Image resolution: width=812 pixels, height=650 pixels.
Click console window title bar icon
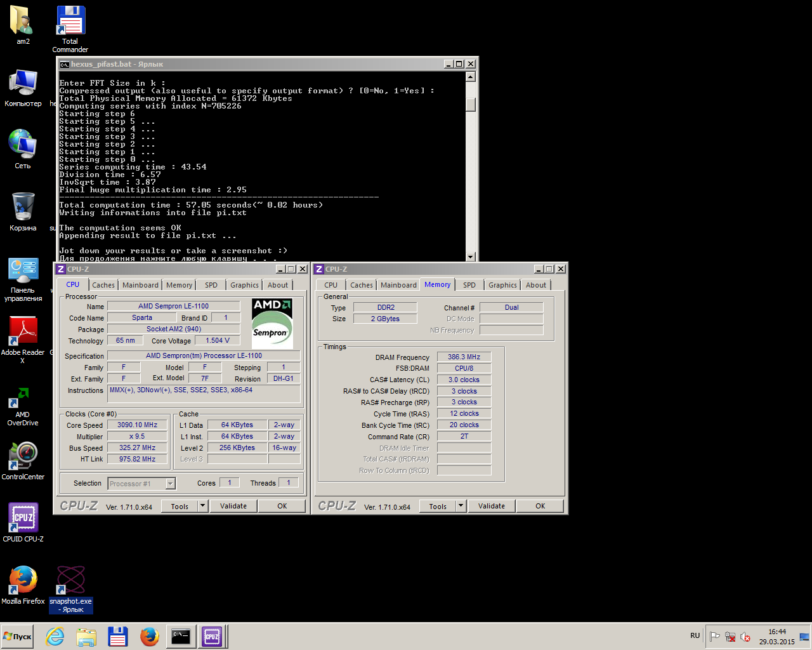coord(64,64)
